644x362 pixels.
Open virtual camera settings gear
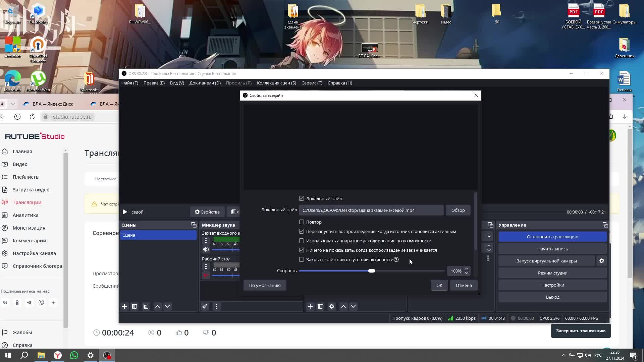pos(602,261)
